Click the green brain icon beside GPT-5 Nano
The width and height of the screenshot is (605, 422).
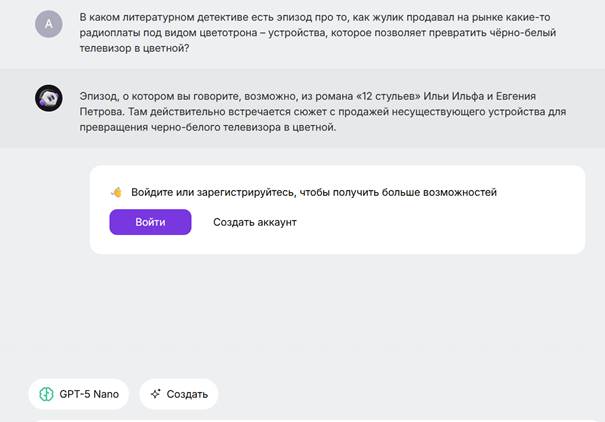point(46,394)
